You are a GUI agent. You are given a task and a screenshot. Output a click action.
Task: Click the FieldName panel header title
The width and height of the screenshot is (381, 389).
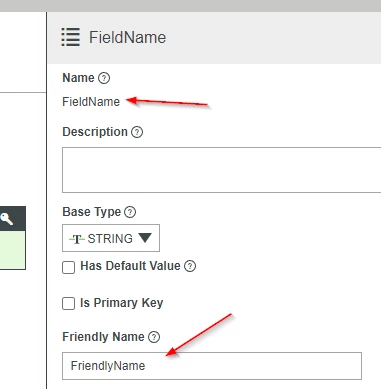pyautogui.click(x=127, y=37)
